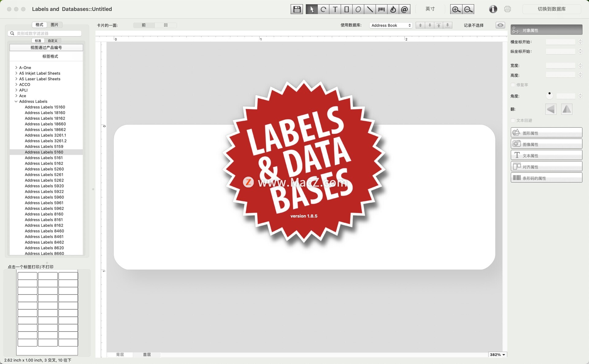
Task: Switch to the 图片 tab
Action: coord(55,25)
